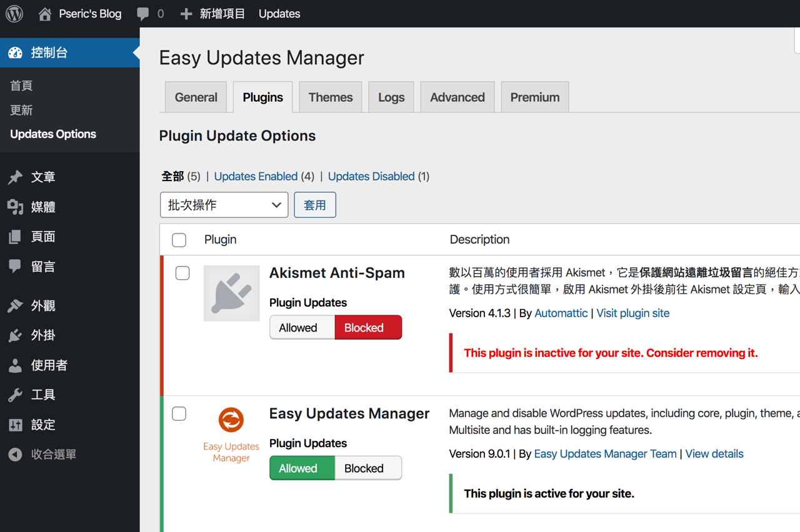800x532 pixels.
Task: Click the collapse arrow icon for 收合選單
Action: [16, 455]
